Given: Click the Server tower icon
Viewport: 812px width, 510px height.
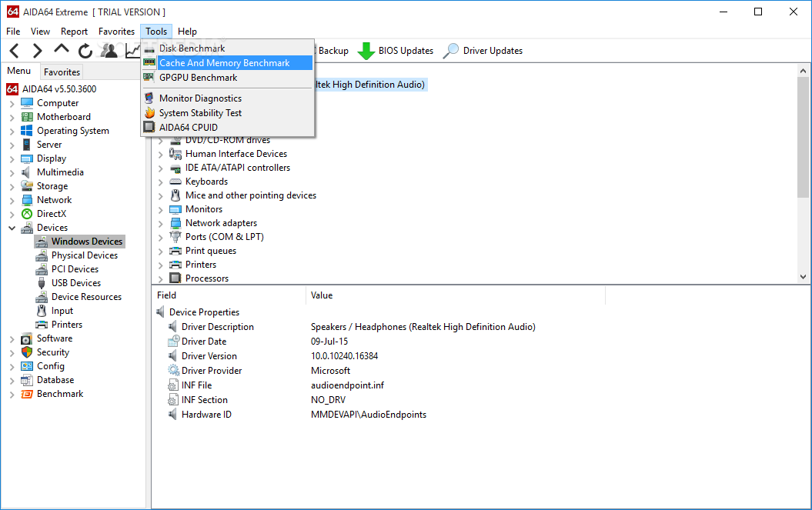Looking at the screenshot, I should point(26,145).
